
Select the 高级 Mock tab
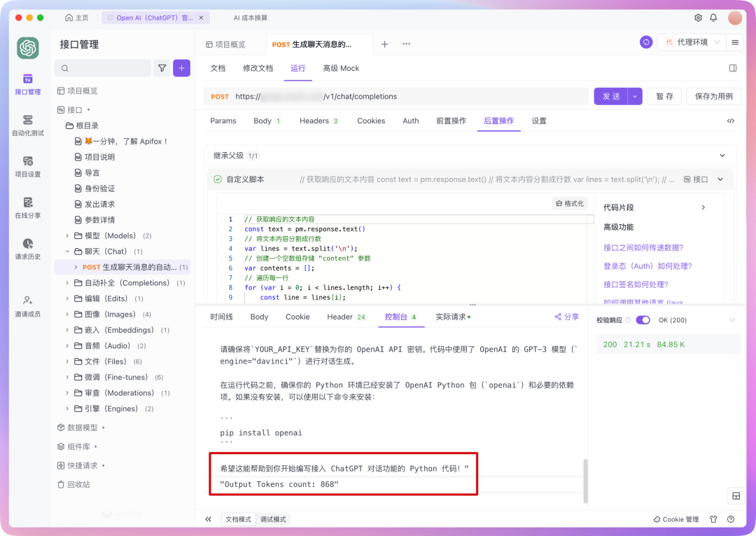(x=341, y=68)
